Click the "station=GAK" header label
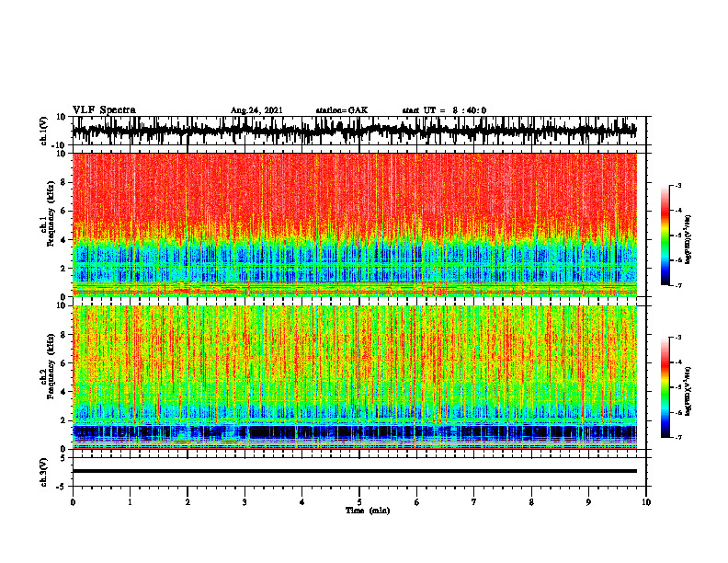This screenshot has height=563, width=728. click(342, 110)
